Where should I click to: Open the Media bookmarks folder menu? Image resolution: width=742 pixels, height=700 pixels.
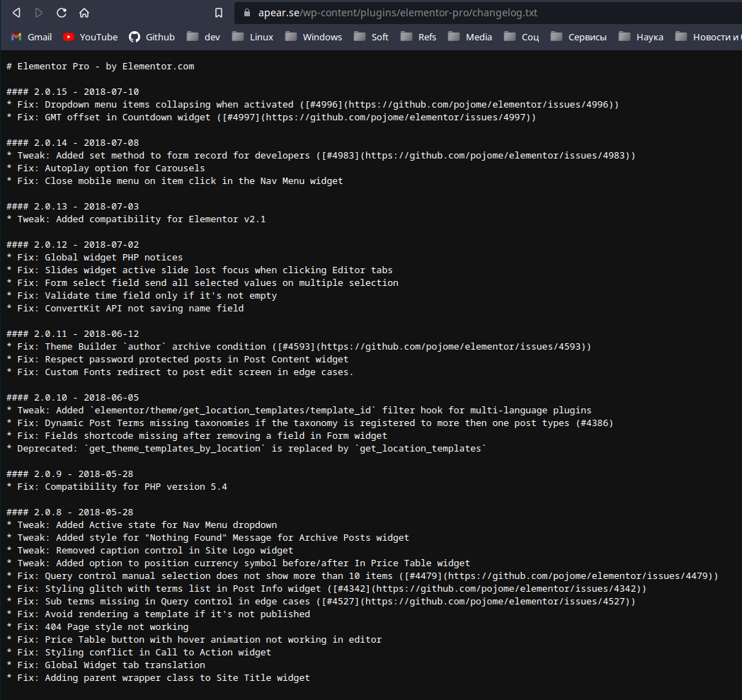tap(471, 37)
